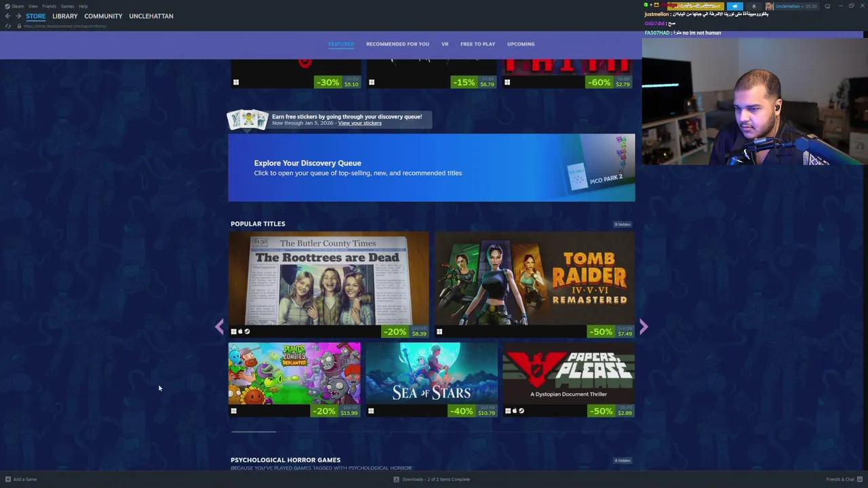
Task: Click the Steam icon on Roottrees capsule
Action: (x=247, y=331)
